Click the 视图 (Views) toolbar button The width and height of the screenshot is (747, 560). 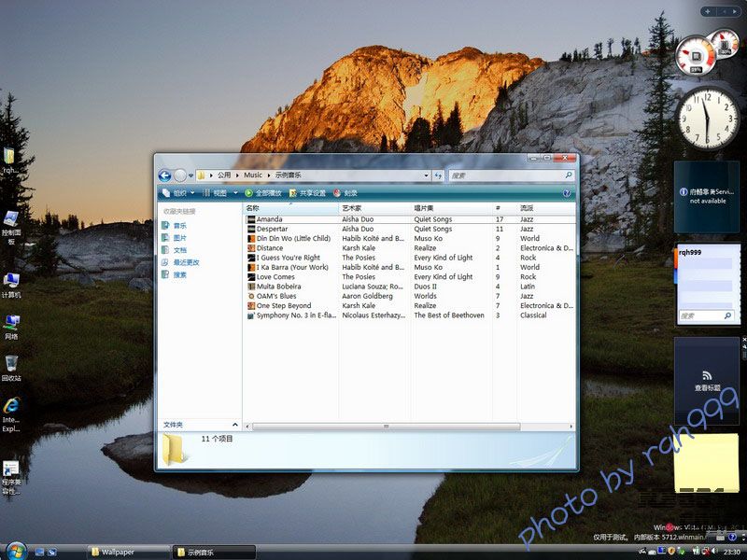(215, 193)
